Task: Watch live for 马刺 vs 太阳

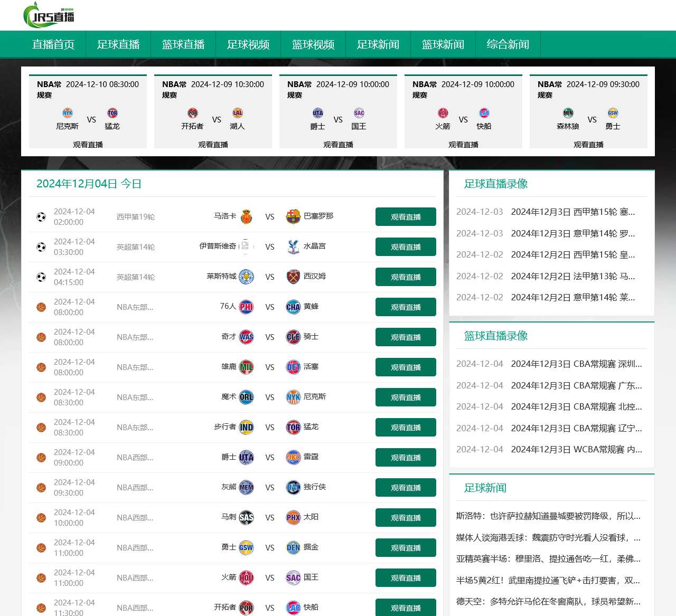Action: 406,518
